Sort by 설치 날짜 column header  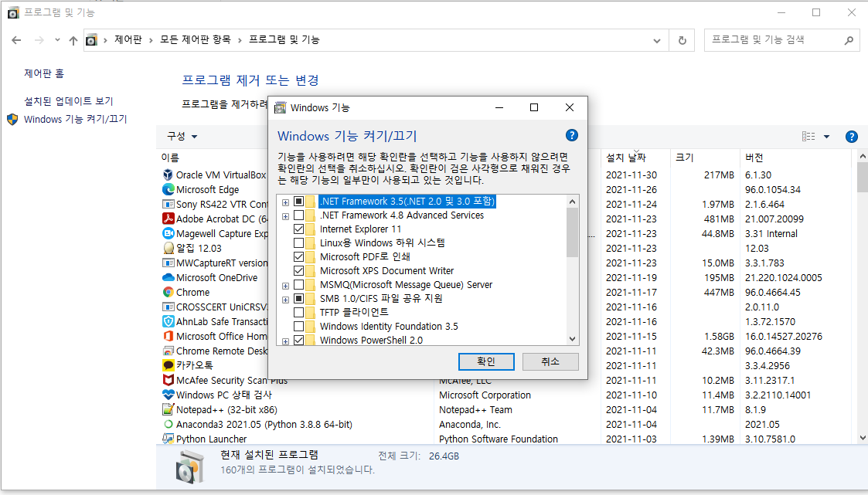coord(626,158)
